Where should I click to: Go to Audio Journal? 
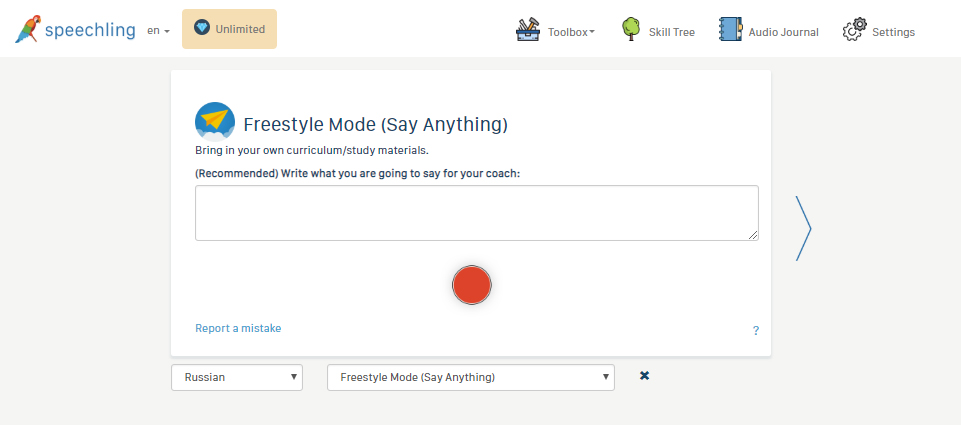tap(783, 32)
